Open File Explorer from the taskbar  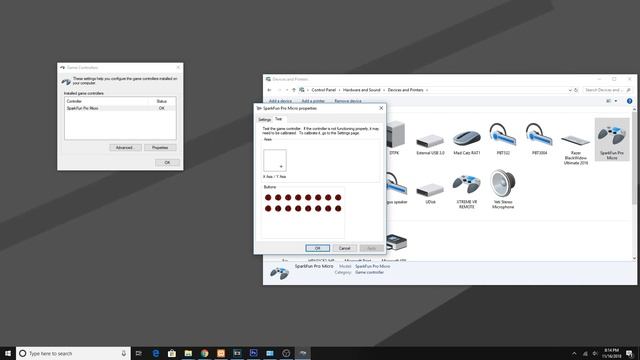click(x=188, y=353)
